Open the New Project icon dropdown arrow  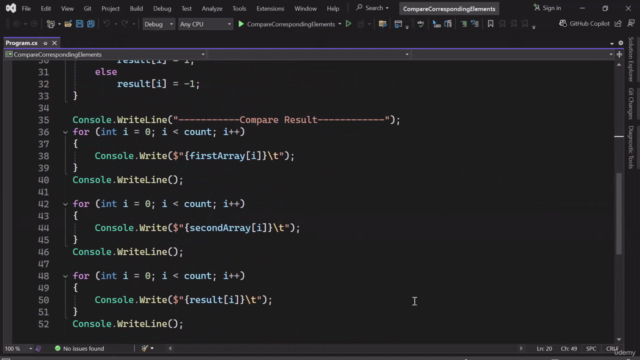tap(59, 24)
